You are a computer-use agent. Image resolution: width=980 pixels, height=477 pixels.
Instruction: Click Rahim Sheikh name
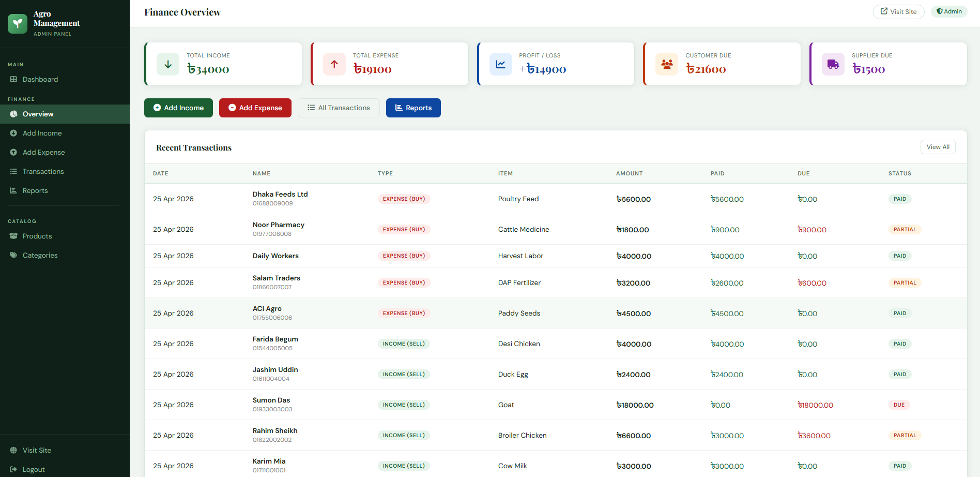click(275, 430)
